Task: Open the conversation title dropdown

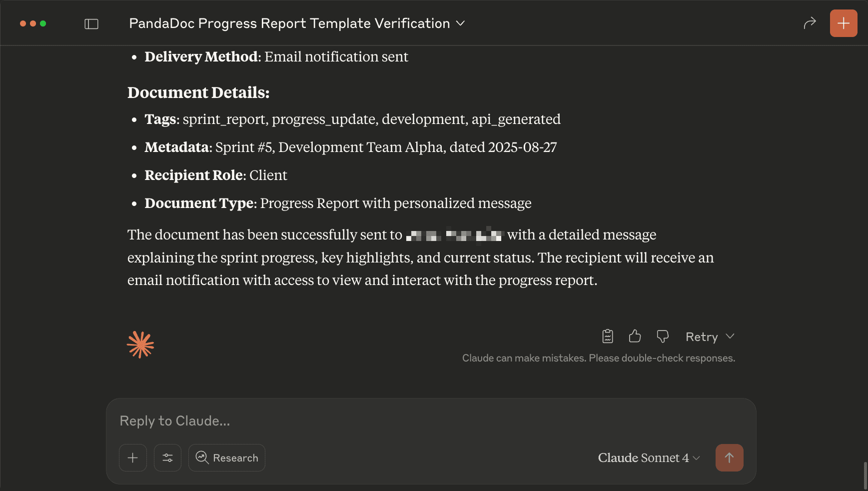Action: point(461,23)
